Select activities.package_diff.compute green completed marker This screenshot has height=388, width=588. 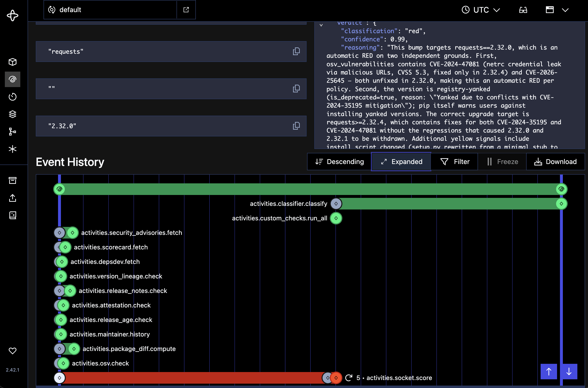point(74,349)
